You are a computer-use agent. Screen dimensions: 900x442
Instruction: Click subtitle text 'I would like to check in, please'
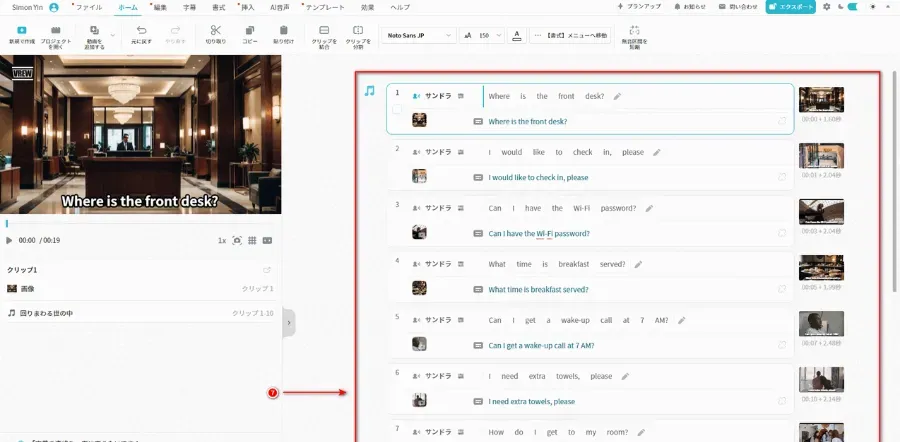pos(538,177)
